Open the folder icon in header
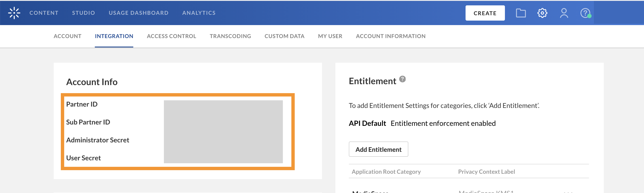 point(521,13)
